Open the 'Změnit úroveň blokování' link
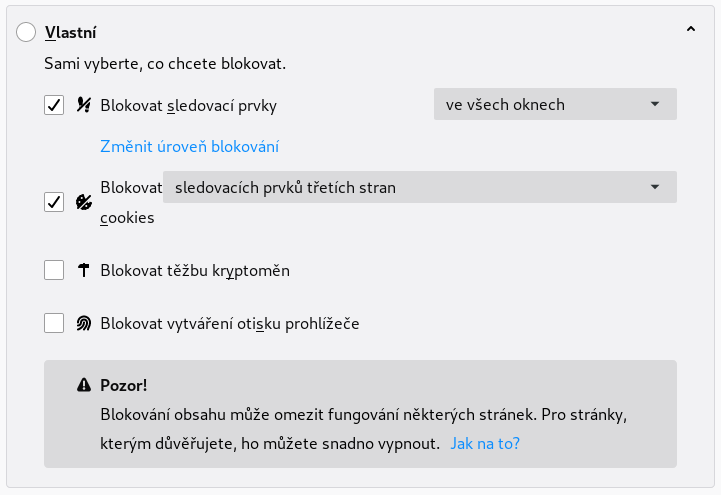 click(189, 147)
